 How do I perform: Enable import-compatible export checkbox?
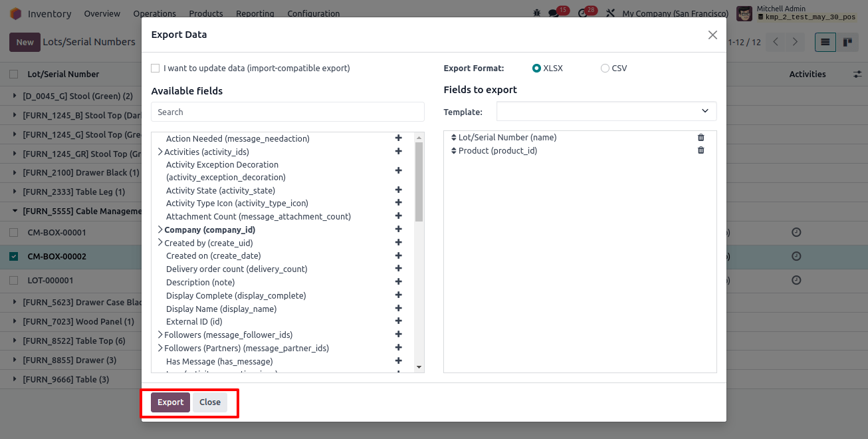156,68
